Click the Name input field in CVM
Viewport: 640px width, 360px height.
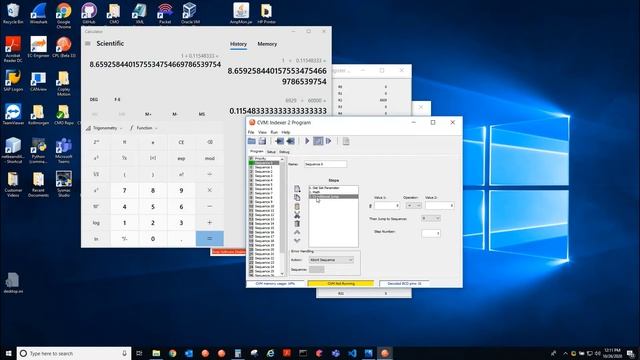325,164
